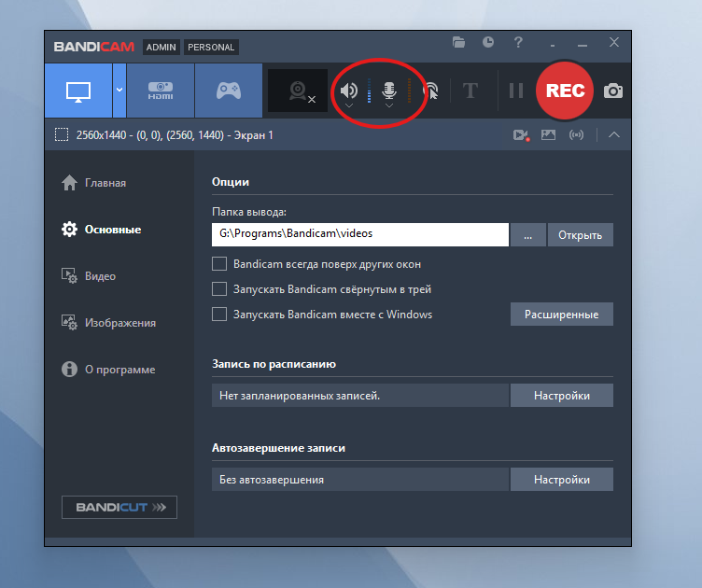The height and width of the screenshot is (588, 702).
Task: Open microphone settings chevron
Action: coord(389,105)
